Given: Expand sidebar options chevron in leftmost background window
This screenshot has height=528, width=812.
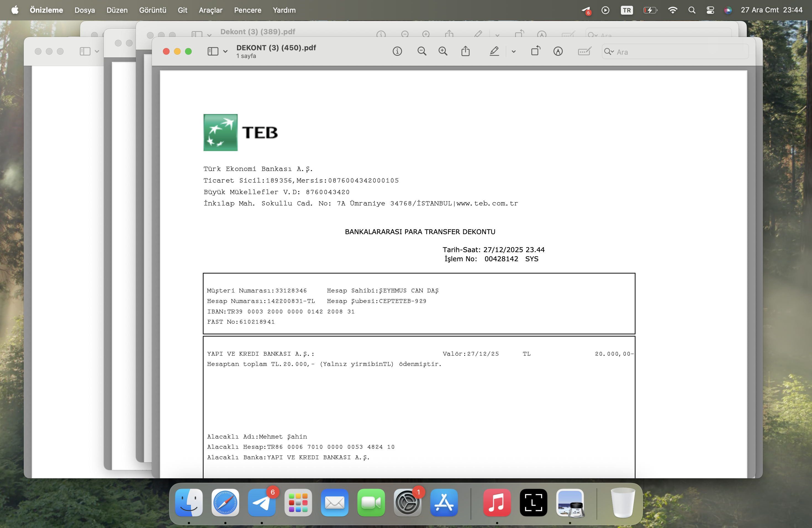Looking at the screenshot, I should coord(97,52).
